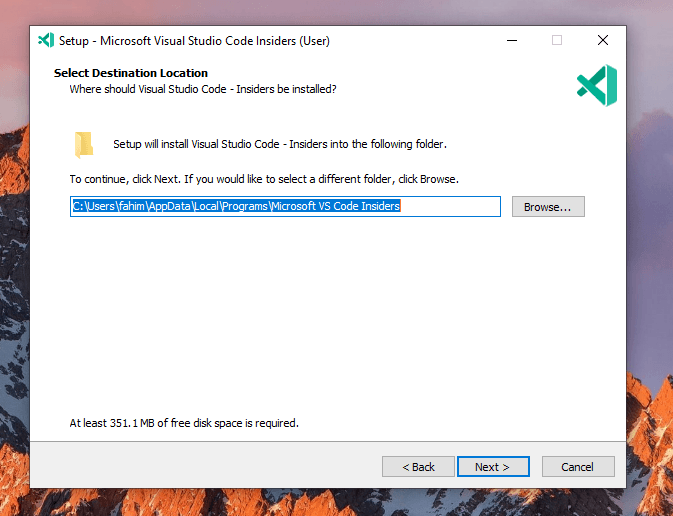Viewport: 673px width, 516px height.
Task: Click the destination folder path field
Action: (x=285, y=206)
